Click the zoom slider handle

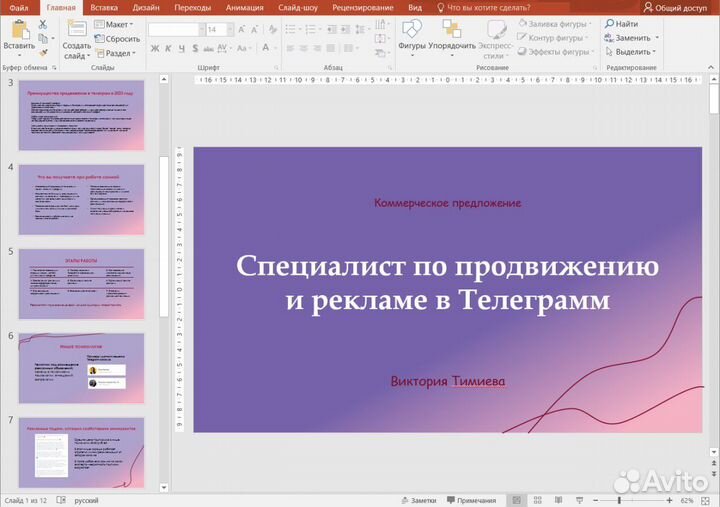click(619, 501)
